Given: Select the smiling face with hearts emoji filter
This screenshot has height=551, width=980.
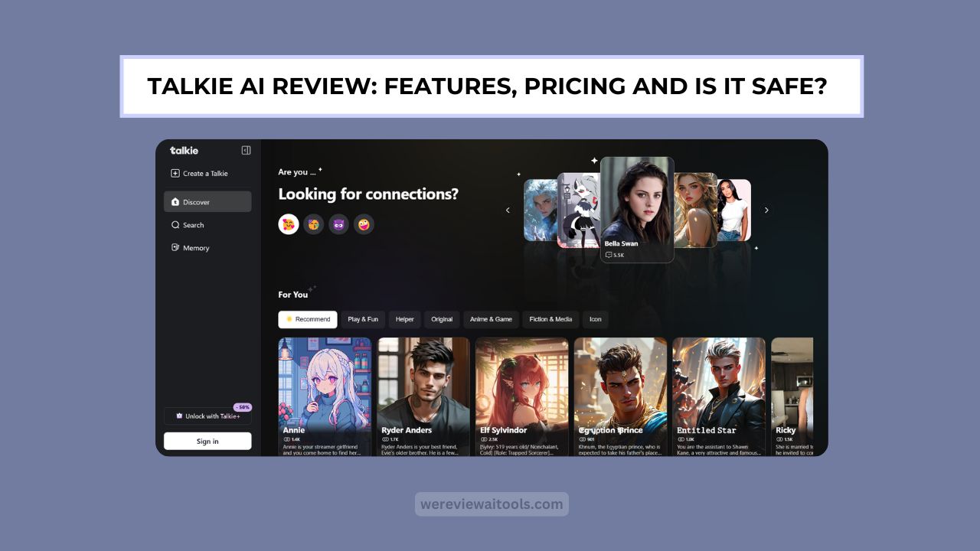Looking at the screenshot, I should pyautogui.click(x=289, y=224).
